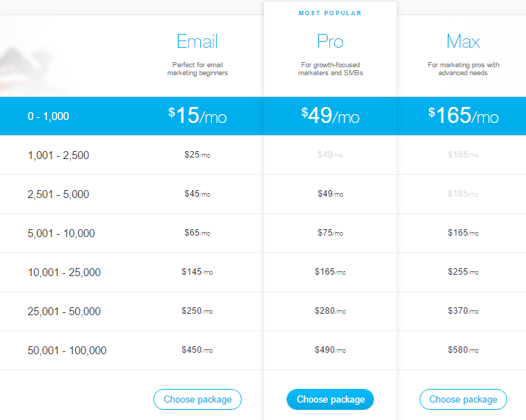Image resolution: width=526 pixels, height=420 pixels.
Task: Select the 25,001 - 50,000 subscriber tier
Action: 64,312
